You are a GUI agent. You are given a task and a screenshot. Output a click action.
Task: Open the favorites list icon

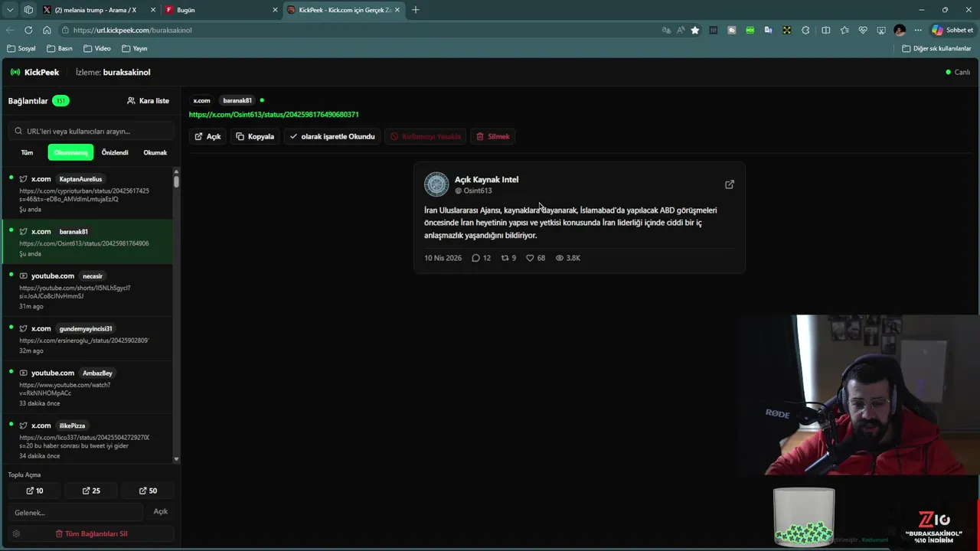click(x=844, y=30)
